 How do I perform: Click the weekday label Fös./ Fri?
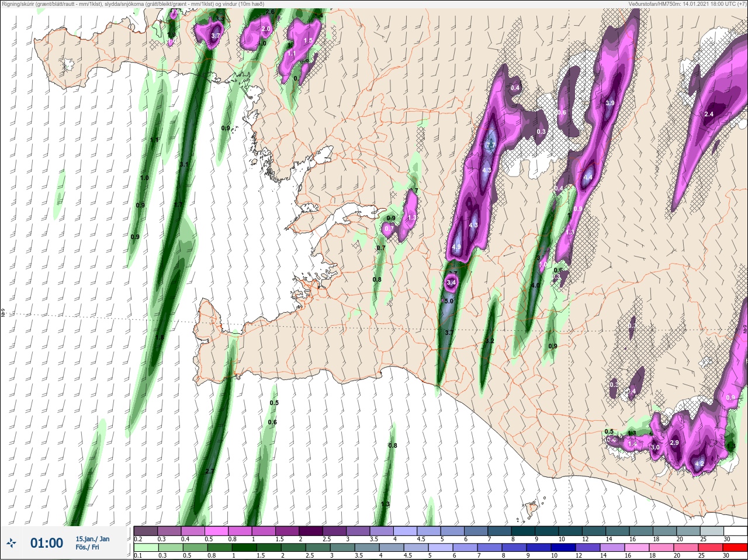(87, 547)
